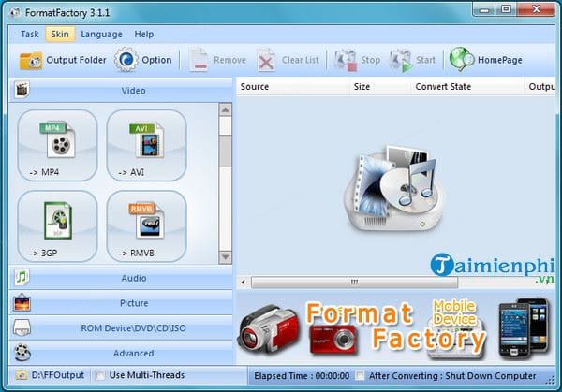
Task: Select the -> MP4 conversion icon
Action: (57, 145)
